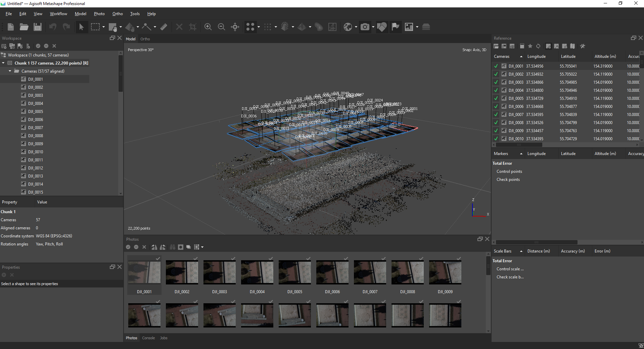Choose the Rectangle selection tool

click(95, 27)
